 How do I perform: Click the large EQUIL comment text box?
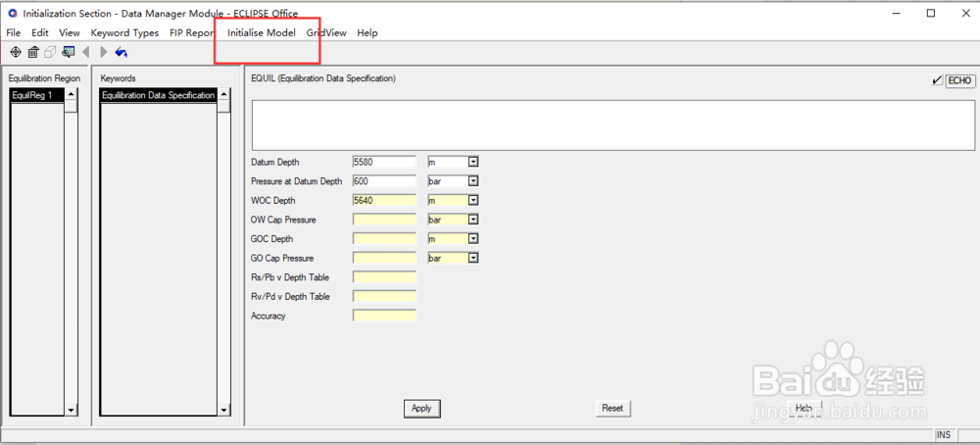(613, 125)
